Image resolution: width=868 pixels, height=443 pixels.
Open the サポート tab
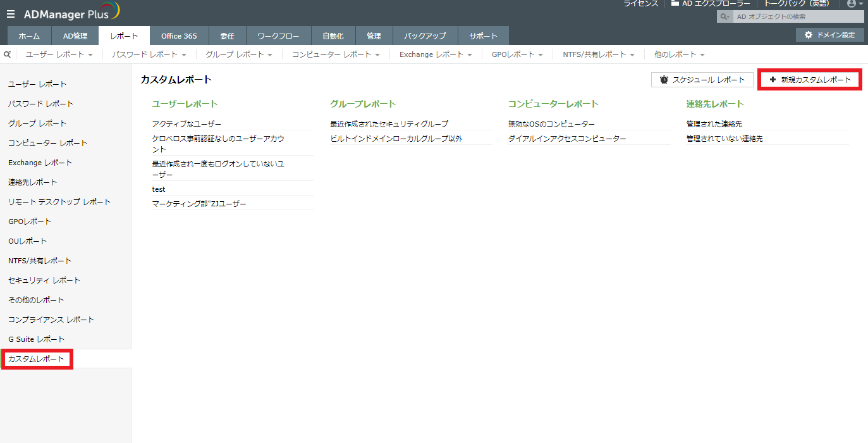pyautogui.click(x=483, y=36)
